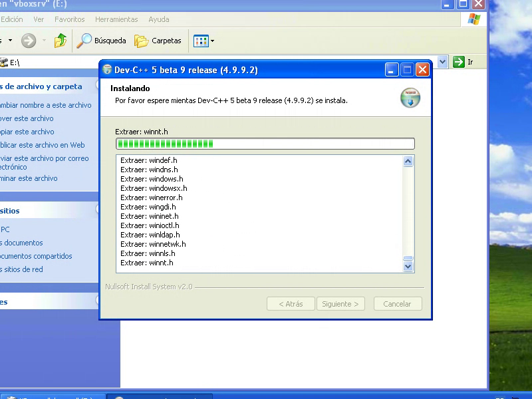Screen dimensions: 532x399
Task: Click the Siguiente next button
Action: 340,304
